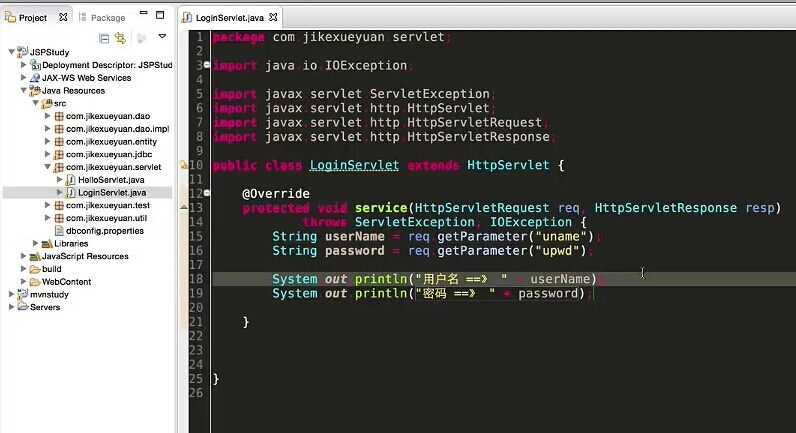Collapse the Java Resources node

[x=23, y=90]
